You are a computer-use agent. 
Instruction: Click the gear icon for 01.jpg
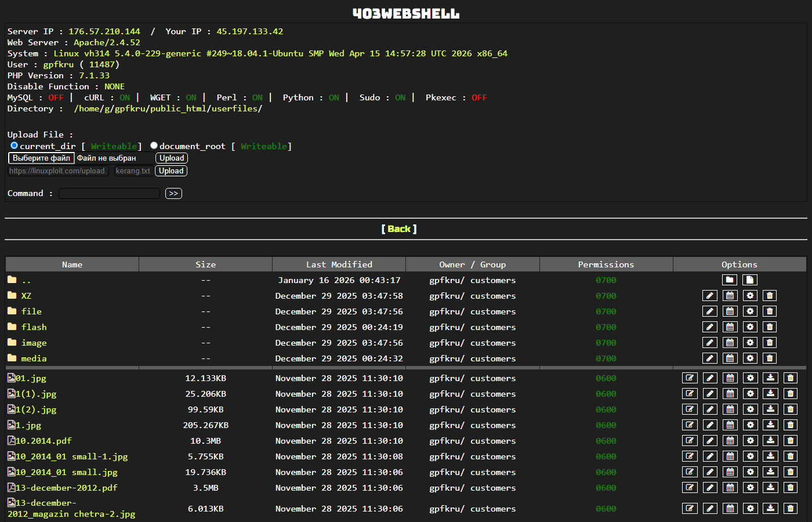(x=751, y=378)
